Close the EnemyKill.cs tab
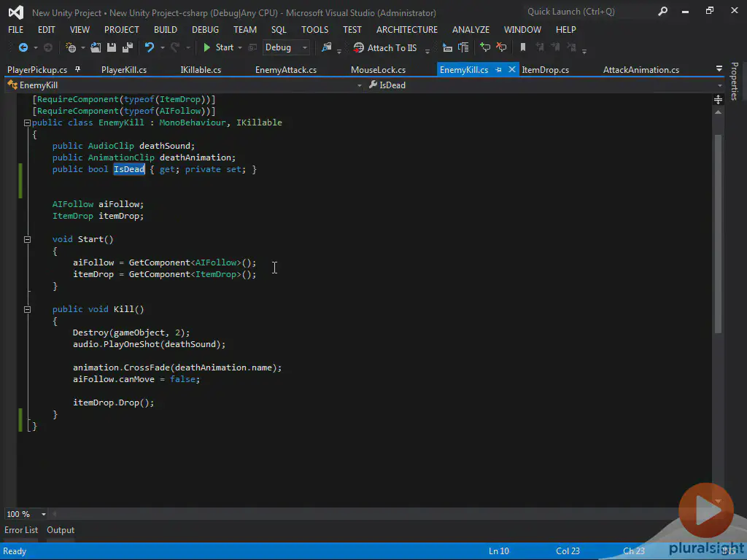This screenshot has height=560, width=747. [x=512, y=69]
